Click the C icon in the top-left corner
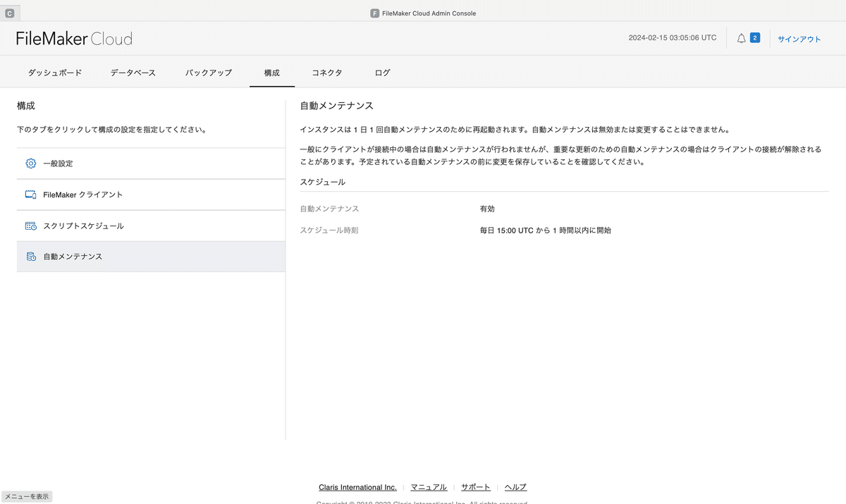846x504 pixels. coord(9,12)
